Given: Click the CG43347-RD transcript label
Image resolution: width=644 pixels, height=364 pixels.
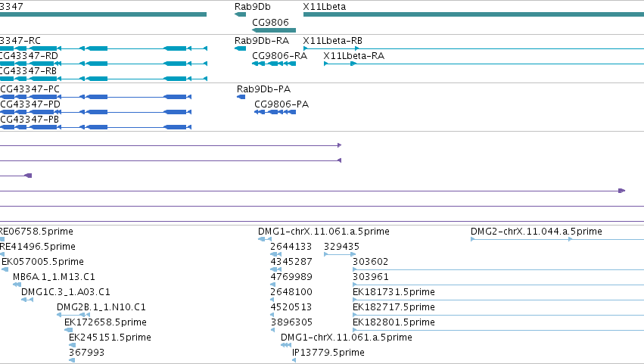Looking at the screenshot, I should point(29,56).
